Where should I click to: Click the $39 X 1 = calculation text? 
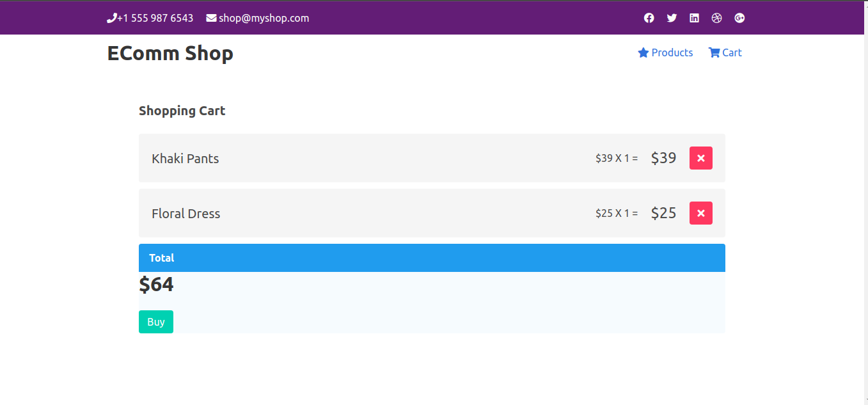pyautogui.click(x=617, y=158)
